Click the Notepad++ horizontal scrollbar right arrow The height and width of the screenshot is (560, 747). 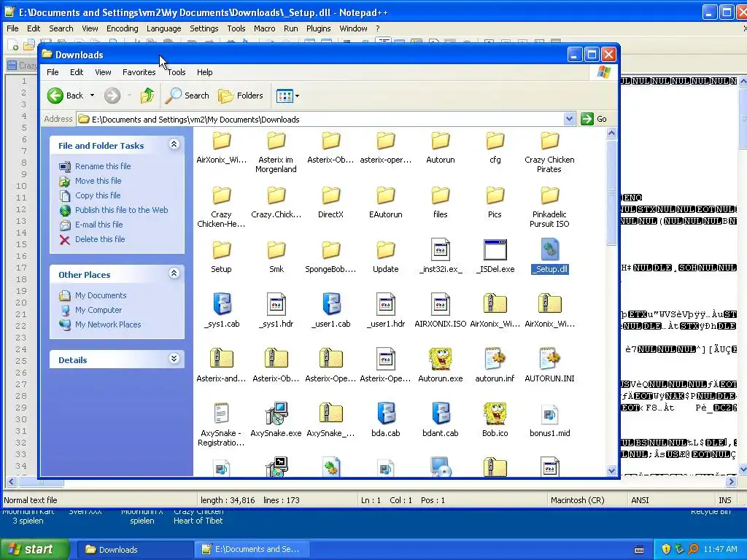click(731, 482)
